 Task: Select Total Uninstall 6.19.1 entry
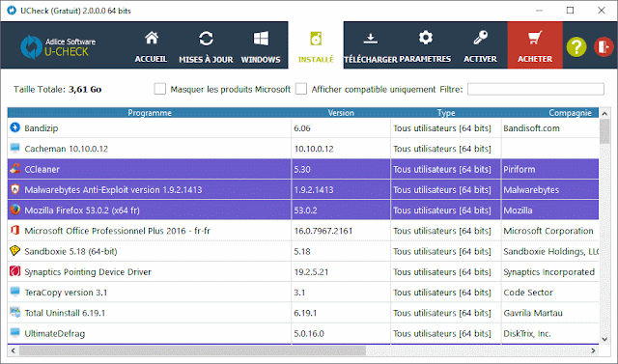[65, 313]
